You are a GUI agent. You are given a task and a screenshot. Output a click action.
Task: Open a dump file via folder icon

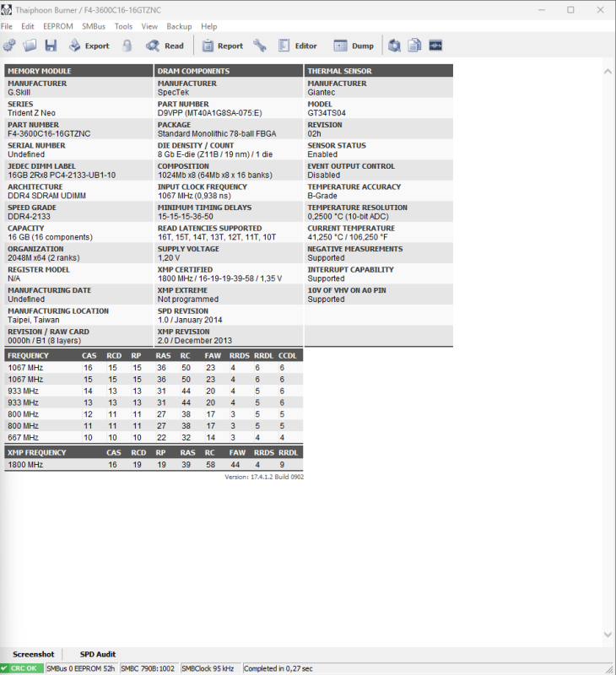point(30,46)
